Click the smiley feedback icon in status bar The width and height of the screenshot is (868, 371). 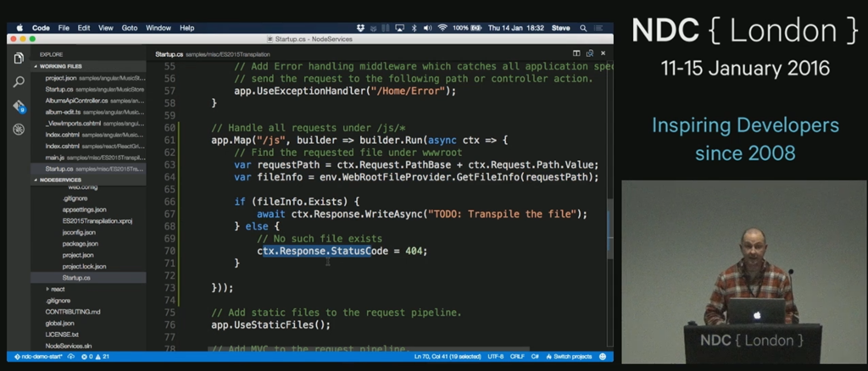click(603, 357)
